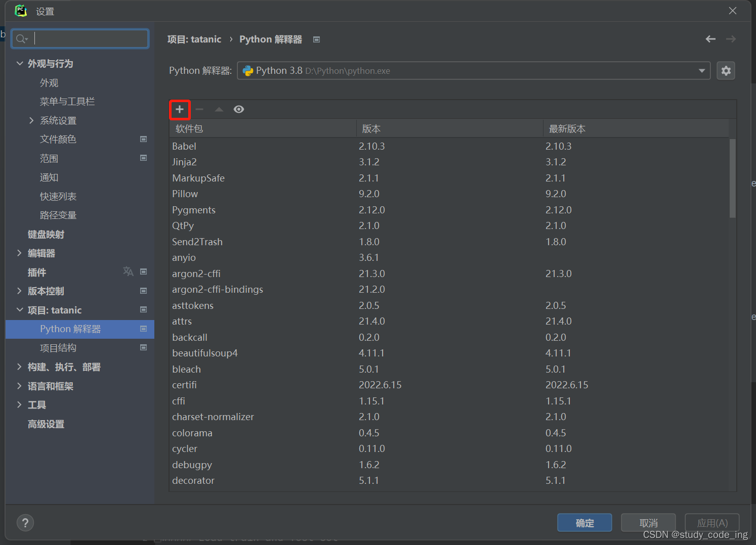Expand the 版本控制 section
The width and height of the screenshot is (756, 545).
[x=19, y=291]
